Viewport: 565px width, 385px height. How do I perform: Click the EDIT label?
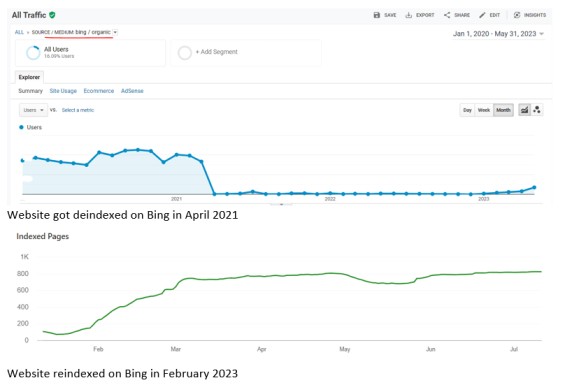click(x=495, y=15)
